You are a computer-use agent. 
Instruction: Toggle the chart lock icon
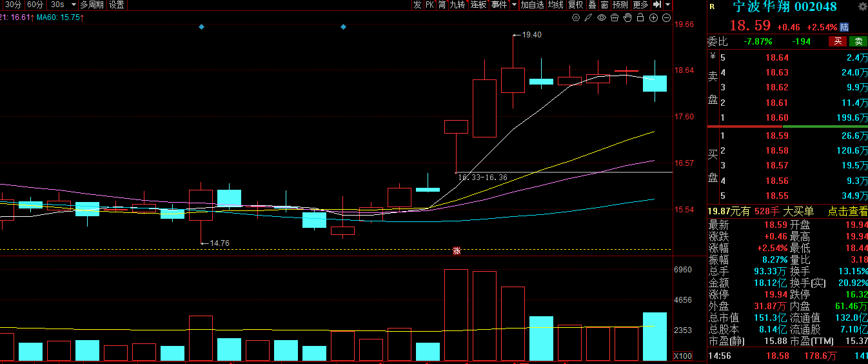(x=640, y=17)
